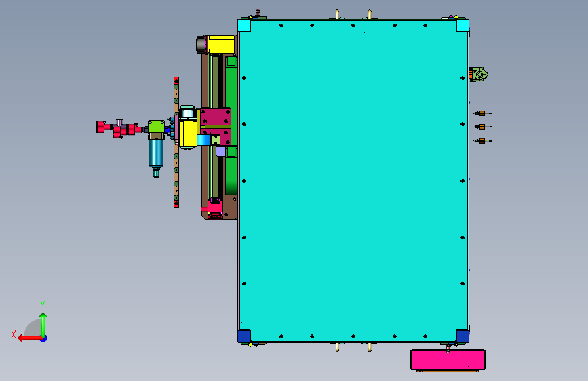Select the red pneumatic valve fitting

(118, 129)
